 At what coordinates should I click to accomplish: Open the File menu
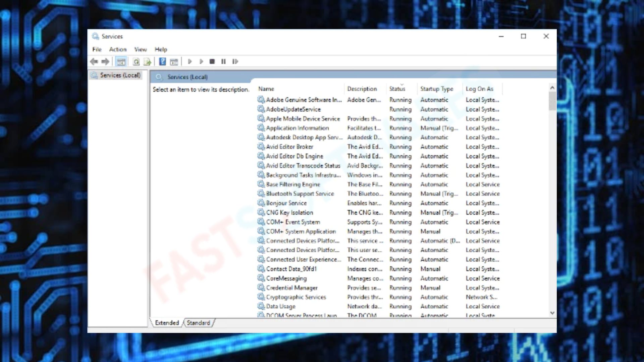[97, 49]
